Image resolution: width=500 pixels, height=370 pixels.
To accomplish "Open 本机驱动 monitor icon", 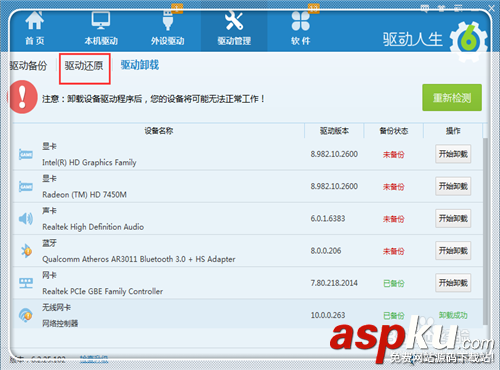I will [x=101, y=21].
